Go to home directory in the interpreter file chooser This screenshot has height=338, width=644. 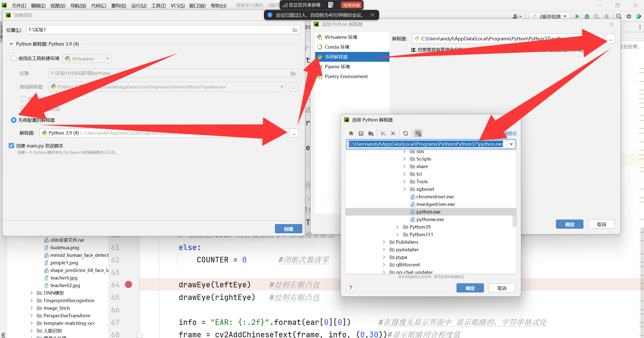[351, 133]
